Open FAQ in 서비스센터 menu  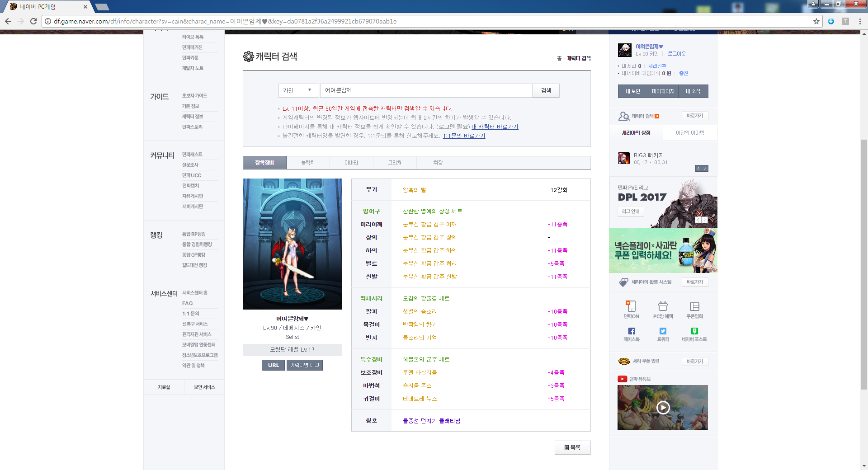tap(187, 303)
